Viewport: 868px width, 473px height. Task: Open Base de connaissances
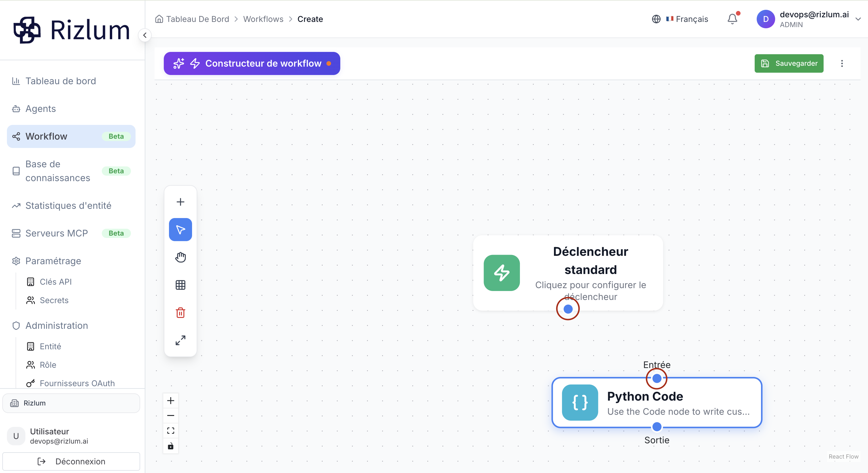pos(71,171)
